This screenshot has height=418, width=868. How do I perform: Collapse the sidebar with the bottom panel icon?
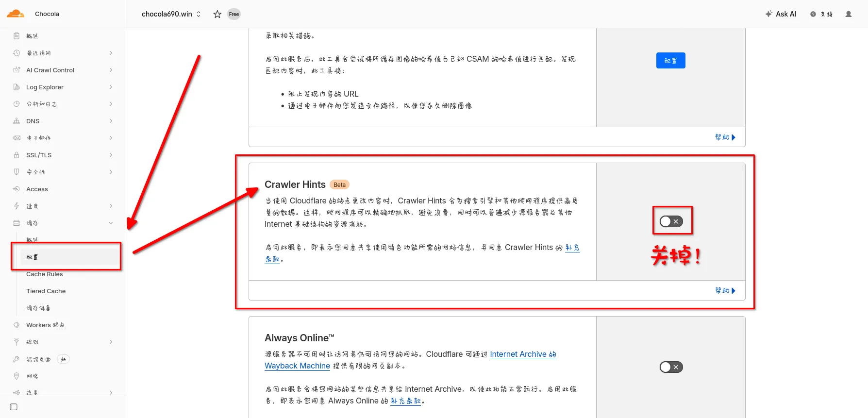pyautogui.click(x=14, y=407)
